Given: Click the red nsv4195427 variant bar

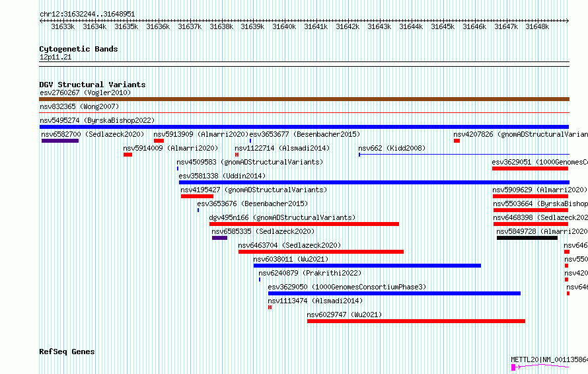Looking at the screenshot, I should (x=197, y=196).
